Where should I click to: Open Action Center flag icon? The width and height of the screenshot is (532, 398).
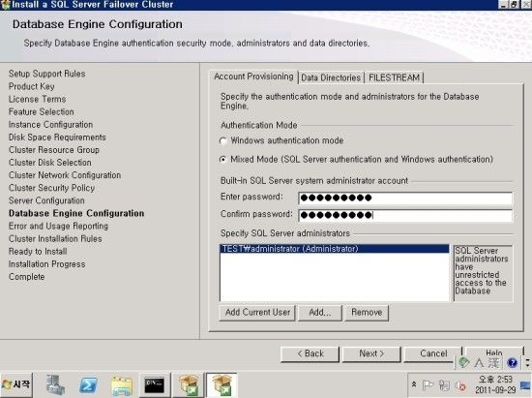(x=428, y=385)
